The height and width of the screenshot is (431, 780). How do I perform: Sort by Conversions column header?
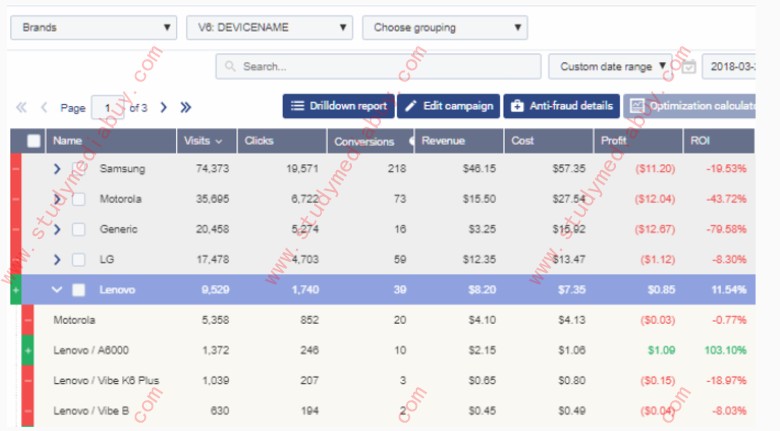coord(371,141)
